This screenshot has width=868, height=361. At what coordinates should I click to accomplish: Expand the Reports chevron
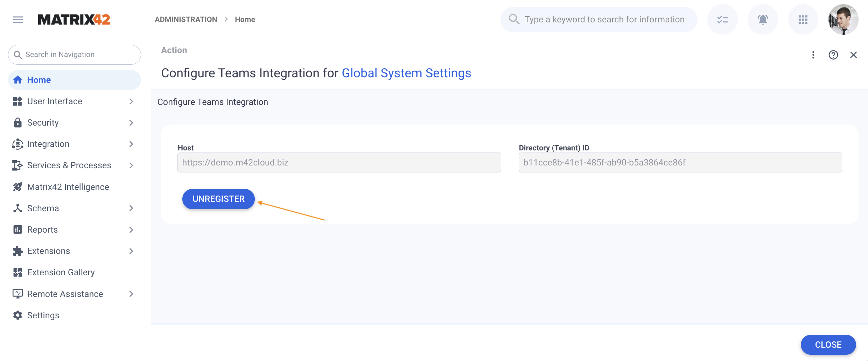pos(131,229)
